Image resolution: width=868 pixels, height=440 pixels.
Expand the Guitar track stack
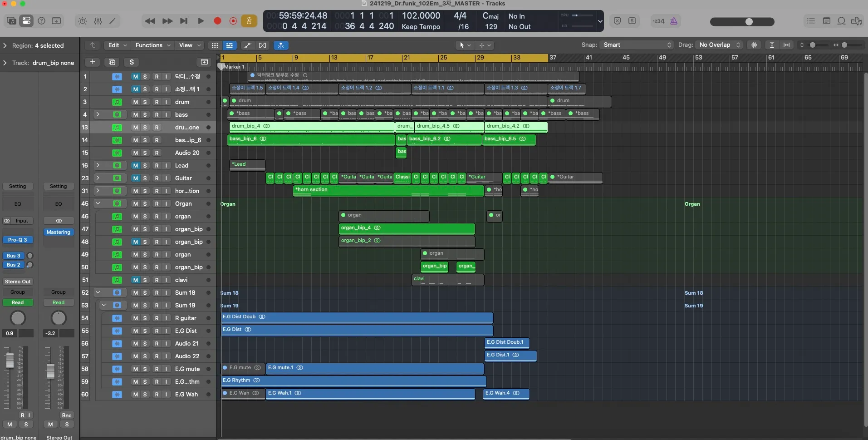click(98, 178)
